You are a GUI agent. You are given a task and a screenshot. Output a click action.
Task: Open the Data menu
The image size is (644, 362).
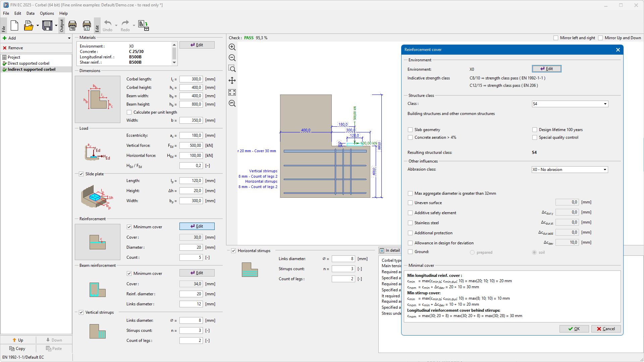tap(30, 13)
